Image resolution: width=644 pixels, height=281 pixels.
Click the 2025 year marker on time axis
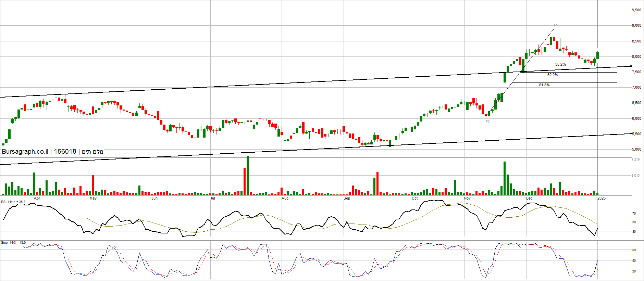point(601,198)
